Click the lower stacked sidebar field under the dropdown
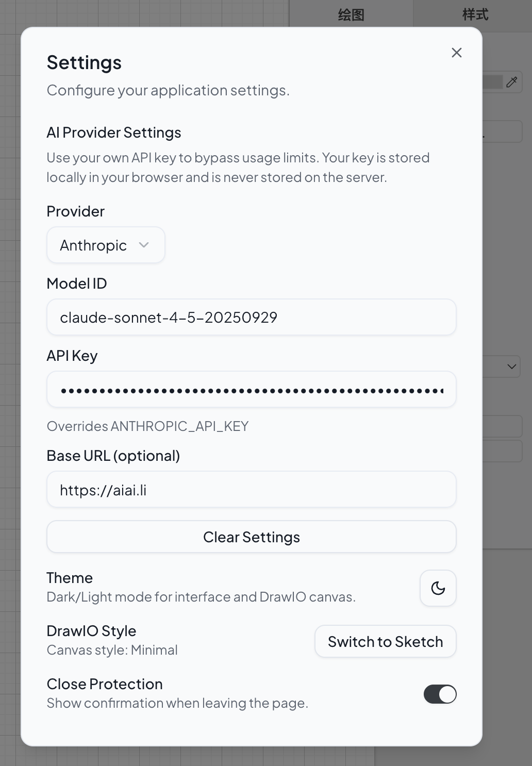 (x=503, y=451)
